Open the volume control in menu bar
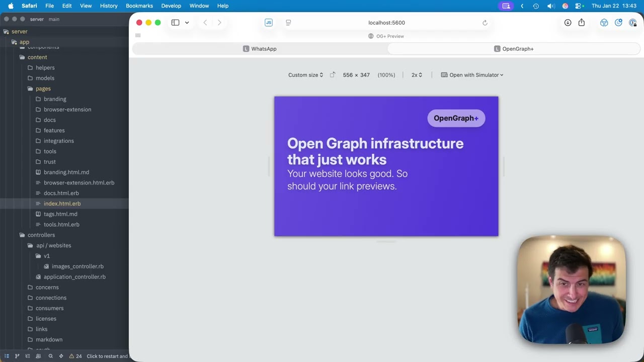The width and height of the screenshot is (644, 362). coord(551,6)
